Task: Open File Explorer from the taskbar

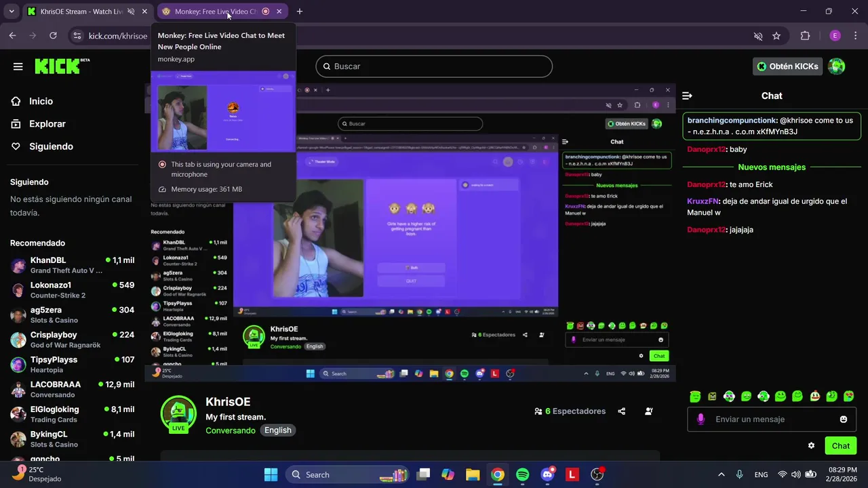Action: [x=473, y=474]
